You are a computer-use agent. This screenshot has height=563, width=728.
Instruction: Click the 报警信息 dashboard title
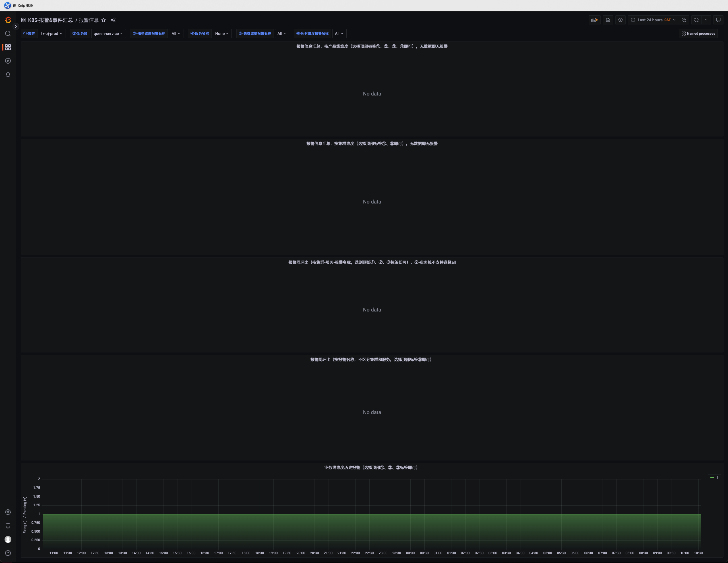click(x=89, y=20)
